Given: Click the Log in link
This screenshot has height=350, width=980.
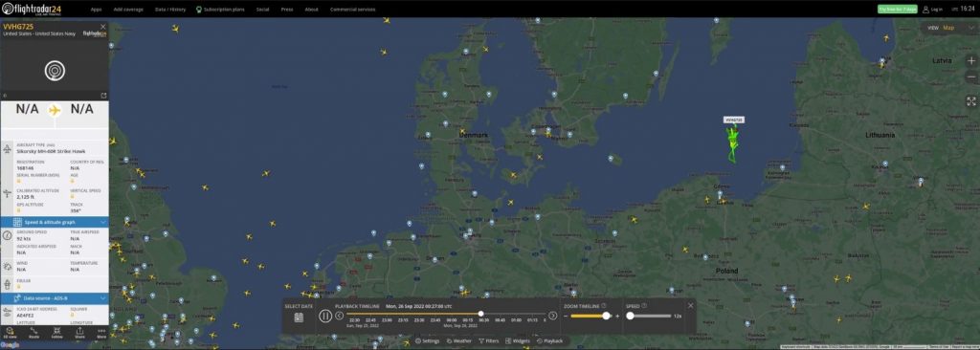Looking at the screenshot, I should click(932, 10).
